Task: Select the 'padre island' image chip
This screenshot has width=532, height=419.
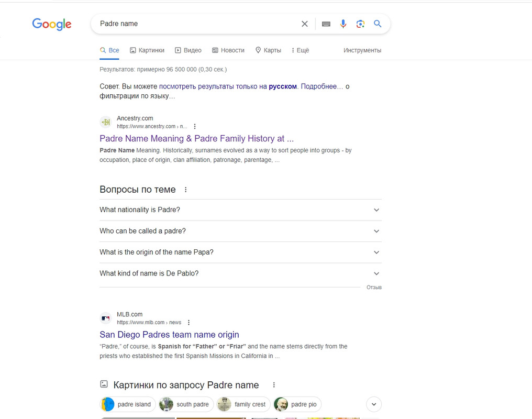Action: coord(128,404)
